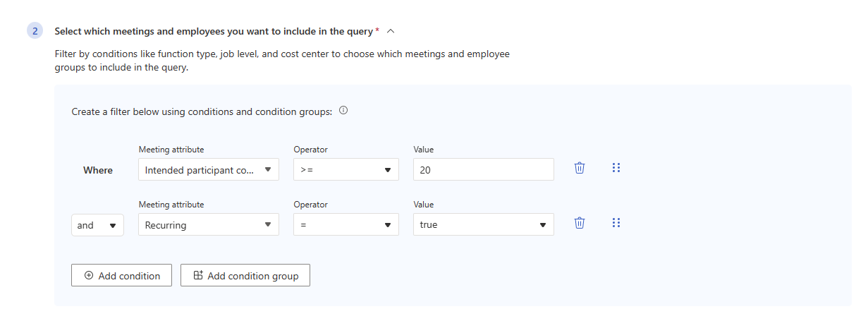
Task: Open the = operator dropdown
Action: 346,225
